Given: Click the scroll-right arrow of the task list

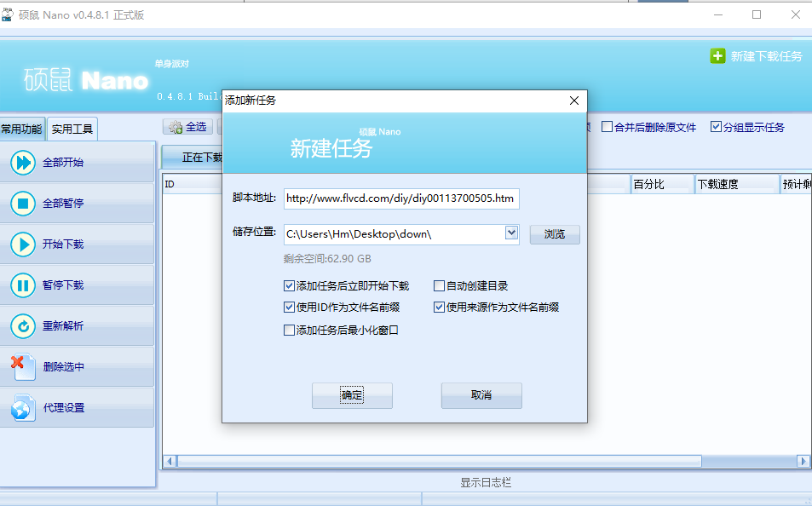Looking at the screenshot, I should coord(803,461).
